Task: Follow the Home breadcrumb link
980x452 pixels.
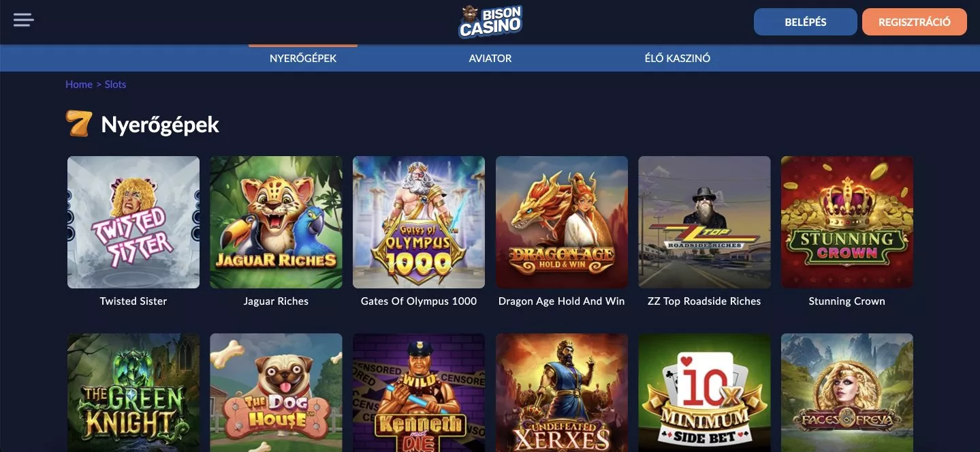Action: [79, 85]
